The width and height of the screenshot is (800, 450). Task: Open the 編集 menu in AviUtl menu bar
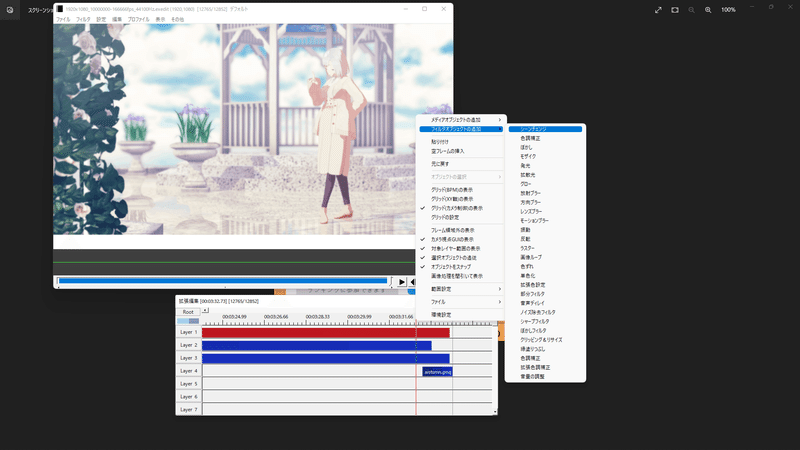click(x=117, y=19)
